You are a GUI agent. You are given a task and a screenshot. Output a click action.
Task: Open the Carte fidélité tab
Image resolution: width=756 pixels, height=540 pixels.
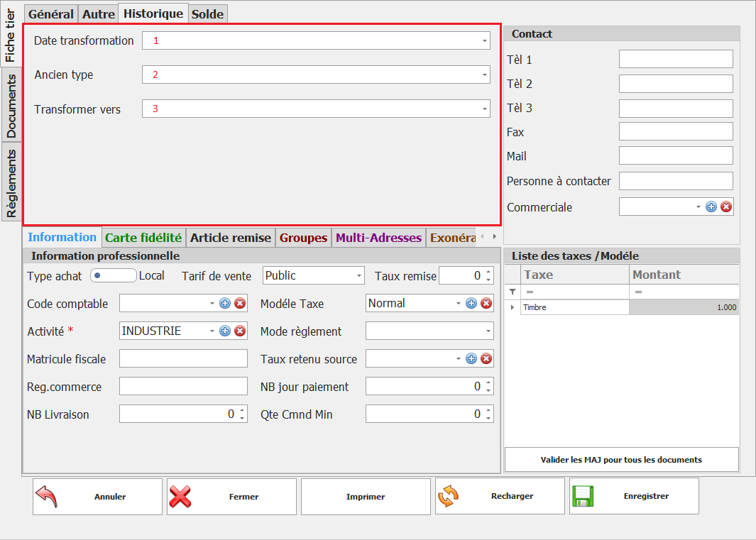point(143,238)
